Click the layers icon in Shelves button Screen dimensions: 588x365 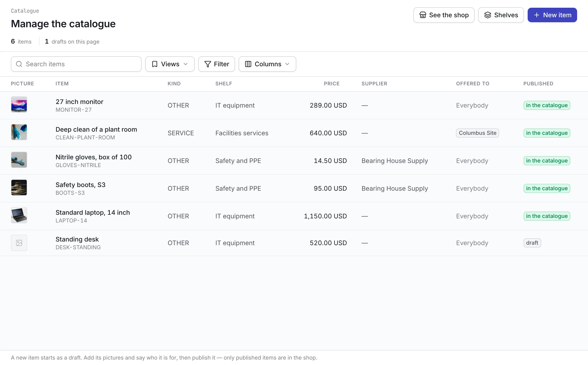pos(488,15)
